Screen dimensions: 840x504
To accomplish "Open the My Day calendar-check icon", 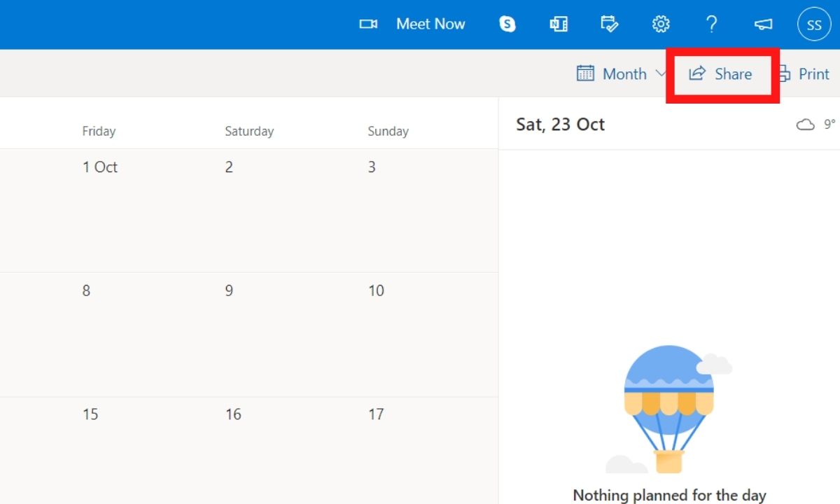I will coord(610,24).
